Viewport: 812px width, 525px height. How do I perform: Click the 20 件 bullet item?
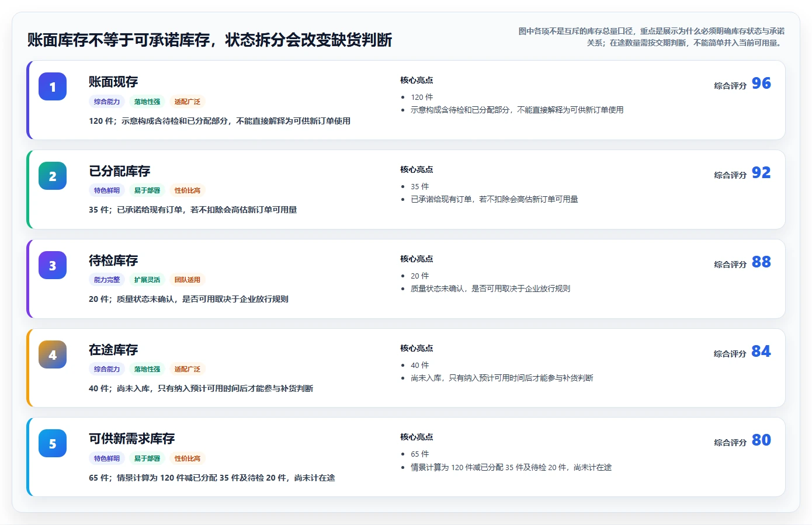(419, 276)
